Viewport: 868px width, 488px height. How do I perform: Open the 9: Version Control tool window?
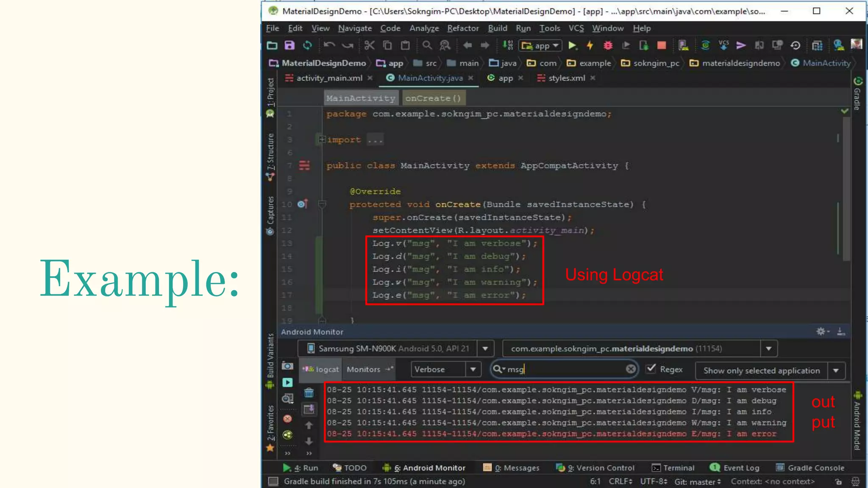point(595,468)
